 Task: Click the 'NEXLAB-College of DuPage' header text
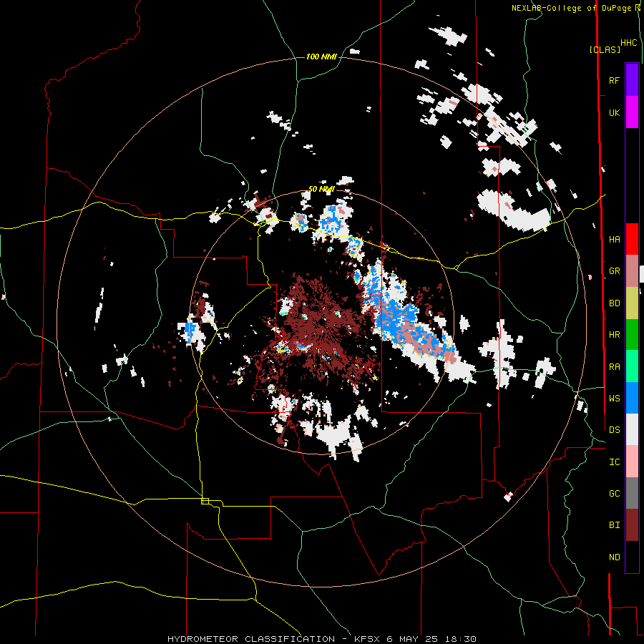click(571, 8)
